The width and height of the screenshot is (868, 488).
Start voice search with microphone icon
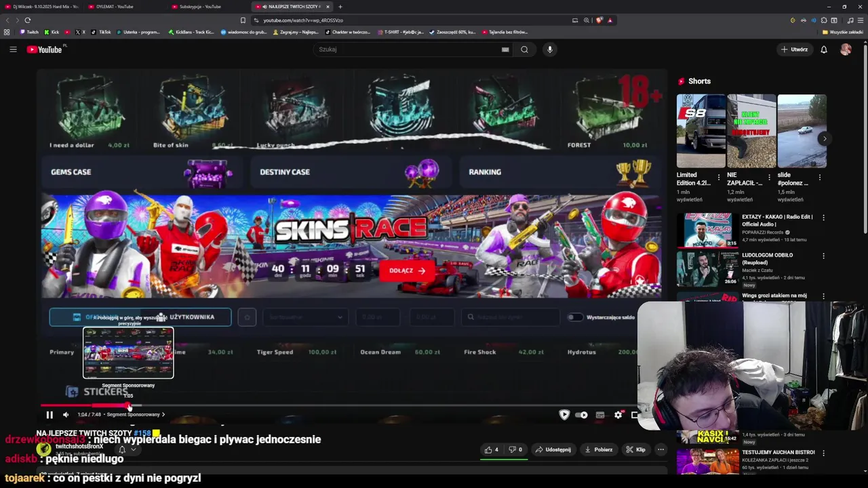tap(550, 49)
